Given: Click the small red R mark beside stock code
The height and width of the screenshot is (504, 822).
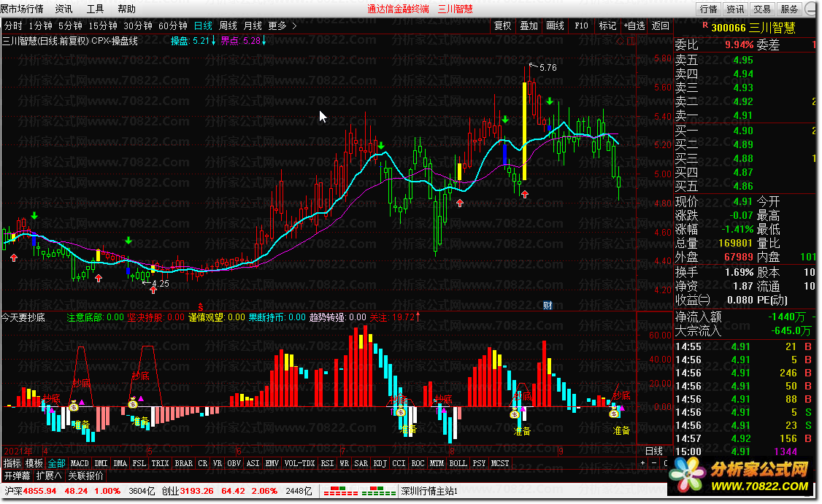Looking at the screenshot, I should tap(705, 25).
